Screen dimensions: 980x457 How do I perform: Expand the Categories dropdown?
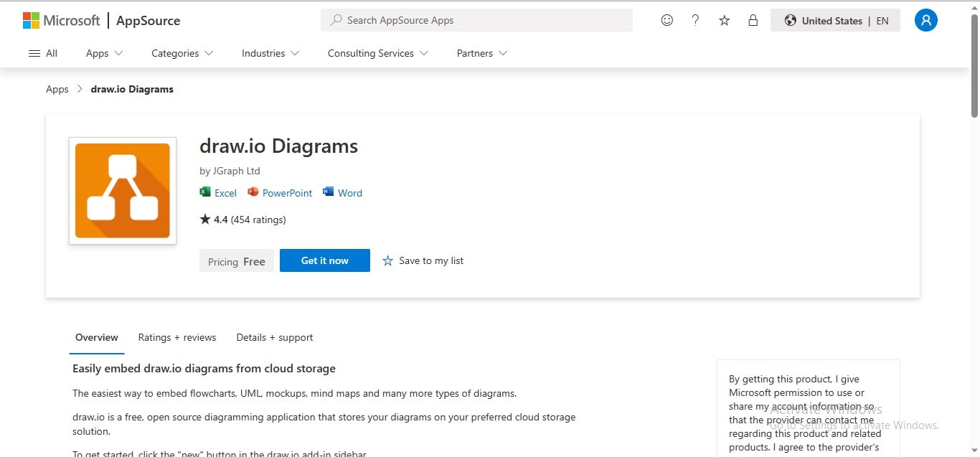click(182, 53)
